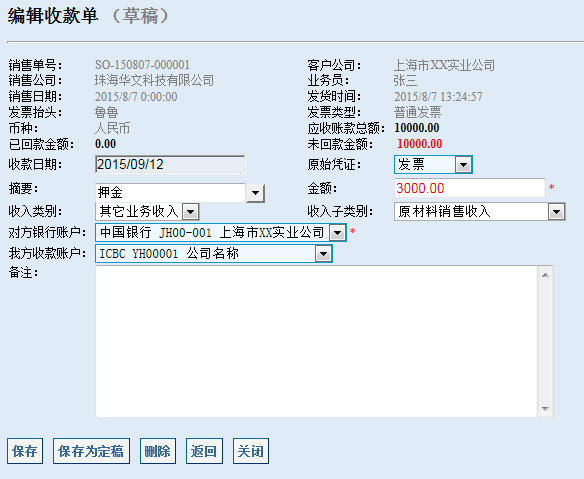584x479 pixels.
Task: Click the 备注 scrollbar up arrow
Action: coord(545,275)
